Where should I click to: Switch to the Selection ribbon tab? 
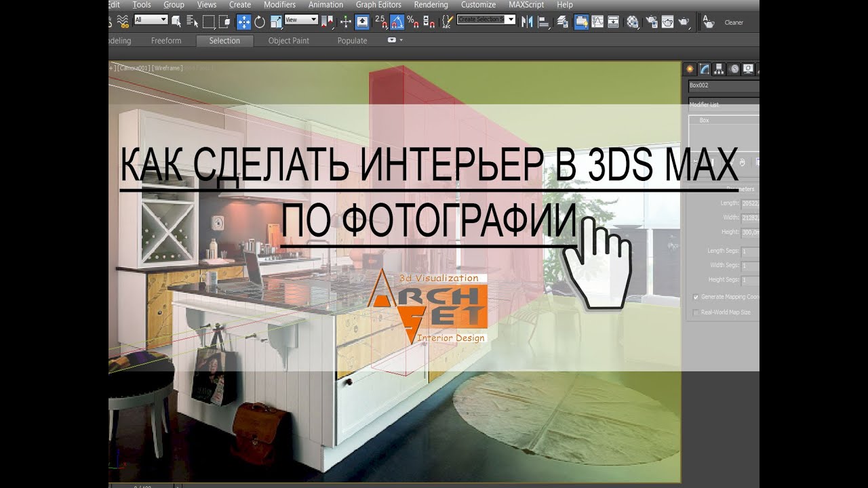pyautogui.click(x=224, y=41)
